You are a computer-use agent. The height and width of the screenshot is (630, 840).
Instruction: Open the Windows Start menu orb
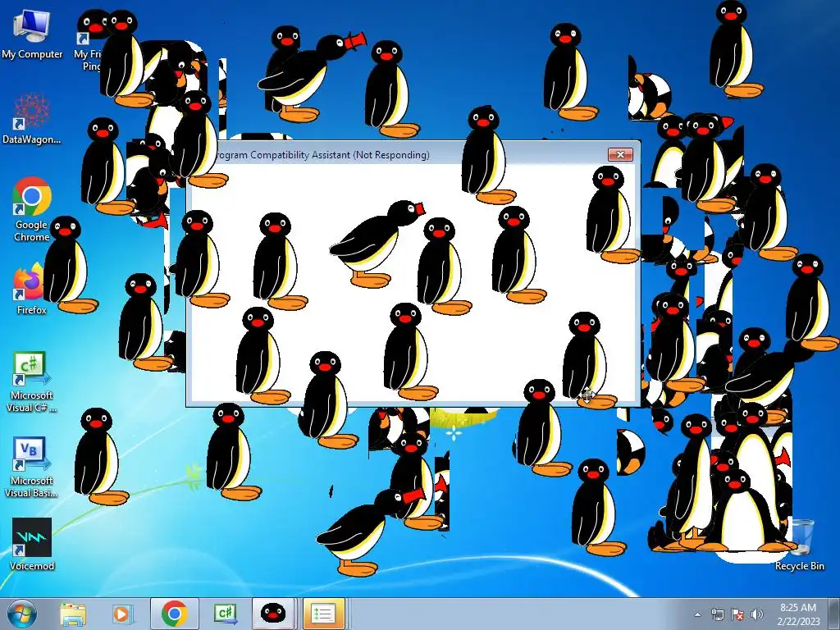click(x=21, y=614)
